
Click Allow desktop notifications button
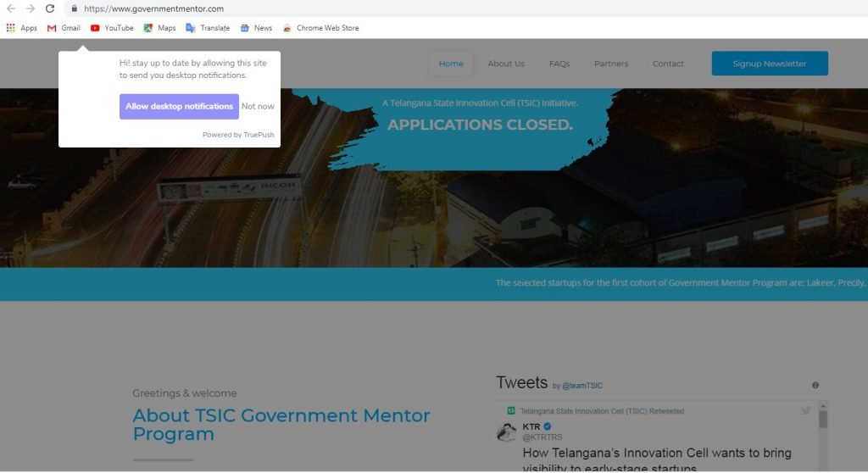pyautogui.click(x=179, y=106)
